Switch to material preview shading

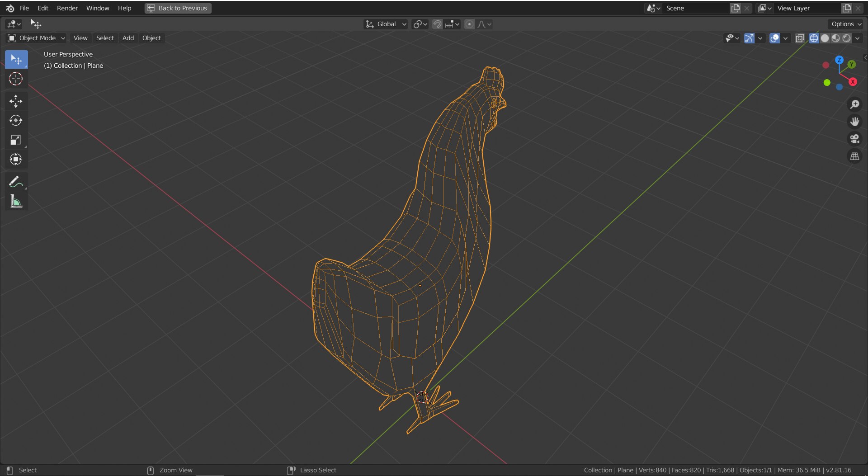[x=835, y=38]
